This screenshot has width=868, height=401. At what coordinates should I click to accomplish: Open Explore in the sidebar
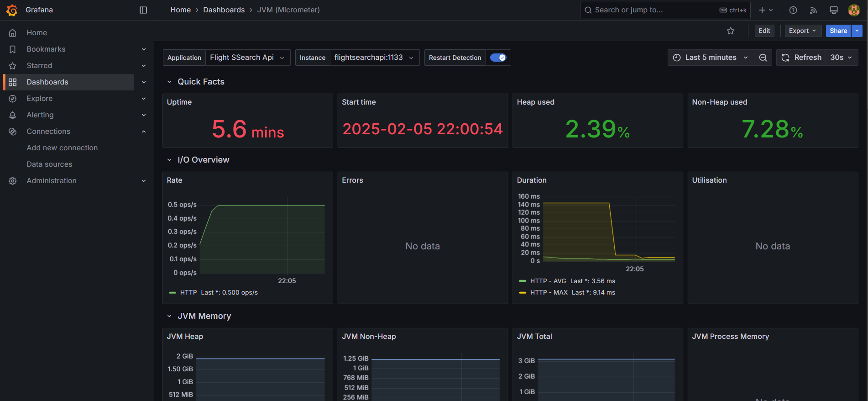(40, 99)
